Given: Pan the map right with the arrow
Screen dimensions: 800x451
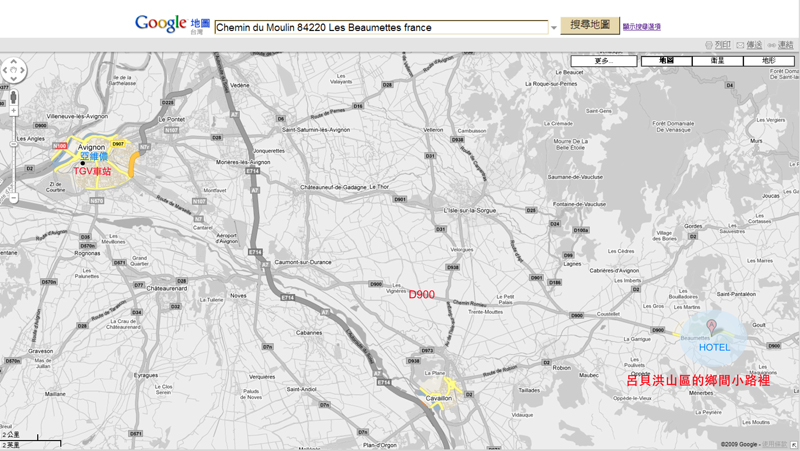Looking at the screenshot, I should click(x=22, y=70).
